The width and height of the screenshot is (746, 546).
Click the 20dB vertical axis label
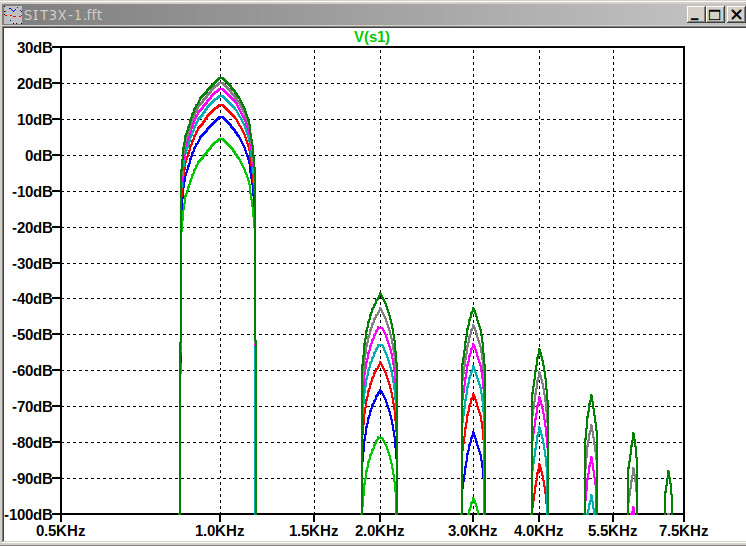coord(35,84)
